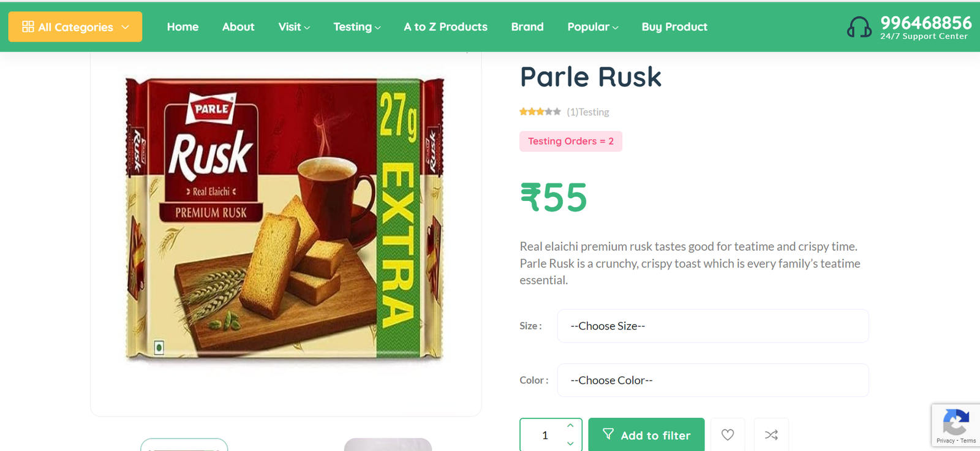This screenshot has height=451, width=980.
Task: Open the Buy Product link
Action: click(x=674, y=27)
